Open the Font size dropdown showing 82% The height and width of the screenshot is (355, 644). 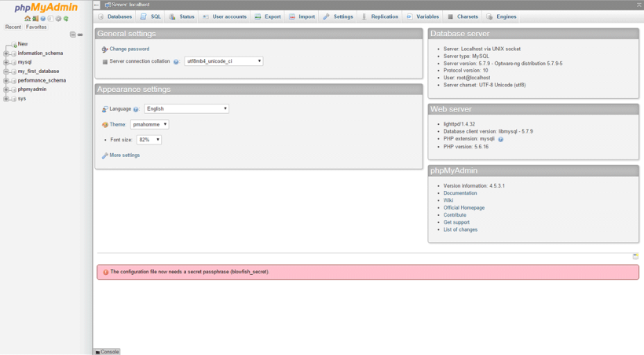(x=148, y=140)
